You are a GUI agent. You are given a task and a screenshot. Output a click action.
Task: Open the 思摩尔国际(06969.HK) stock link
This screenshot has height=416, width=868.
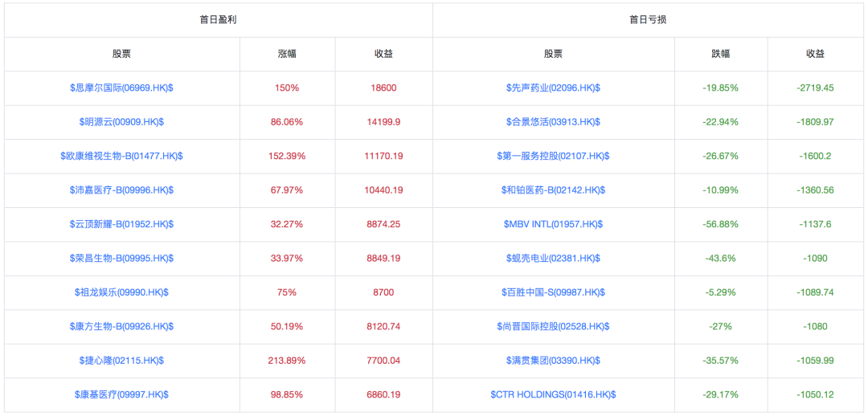(122, 88)
